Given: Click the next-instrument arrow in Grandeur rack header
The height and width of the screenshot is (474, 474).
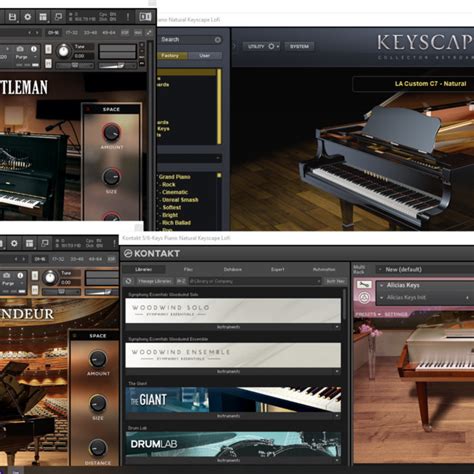Looking at the screenshot, I should (x=24, y=259).
